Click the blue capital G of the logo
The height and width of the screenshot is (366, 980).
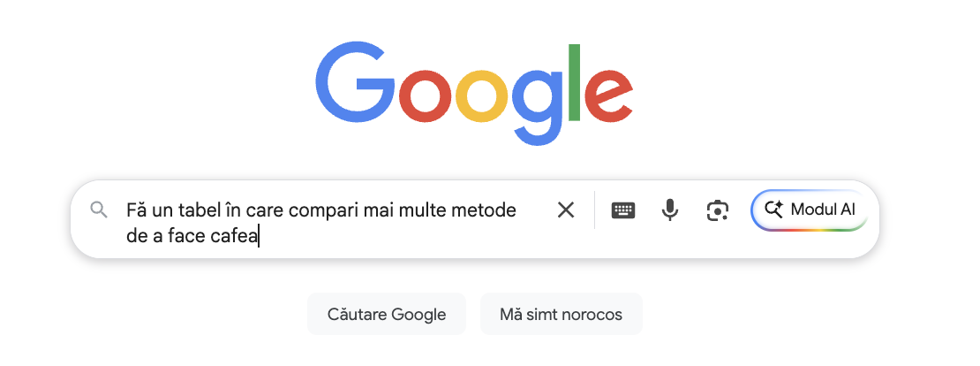(x=354, y=86)
